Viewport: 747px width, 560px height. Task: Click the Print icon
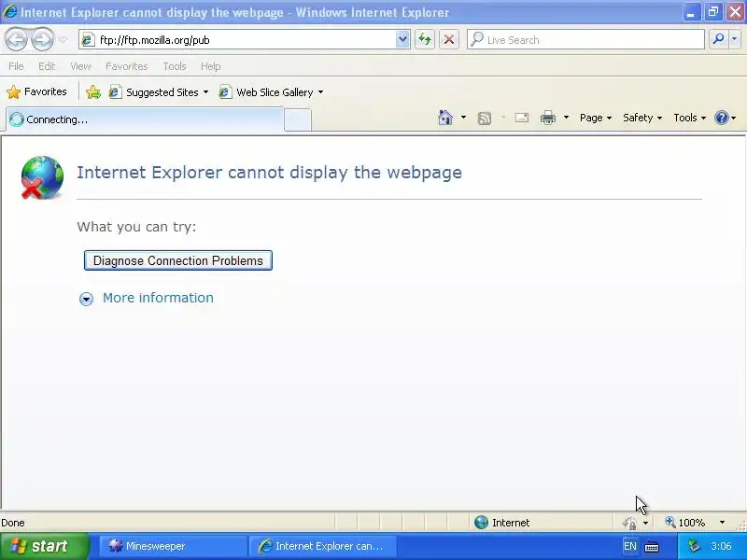pos(548,118)
